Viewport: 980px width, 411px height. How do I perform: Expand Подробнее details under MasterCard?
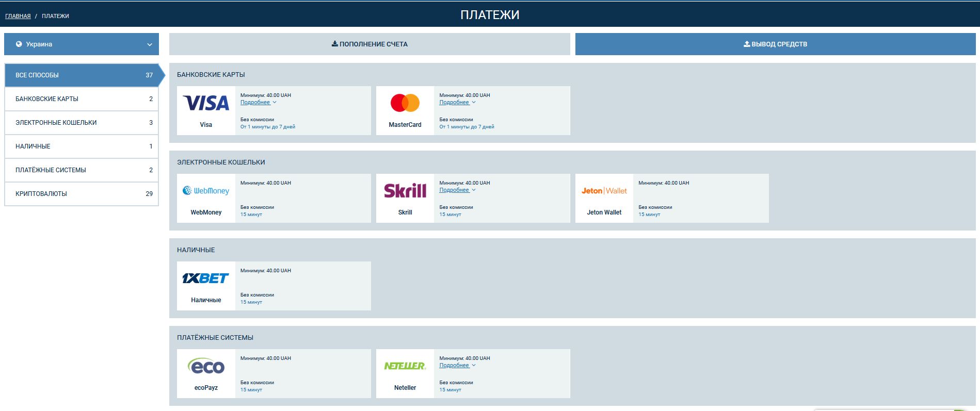pos(457,102)
